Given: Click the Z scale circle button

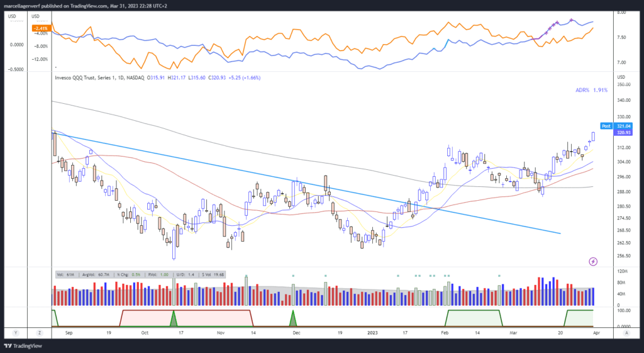Looking at the screenshot, I should click(40, 333).
